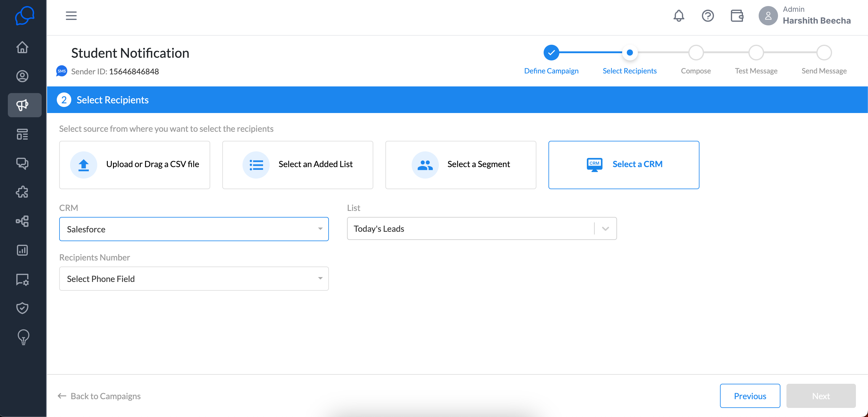Open the notifications bell
868x417 pixels.
click(679, 15)
